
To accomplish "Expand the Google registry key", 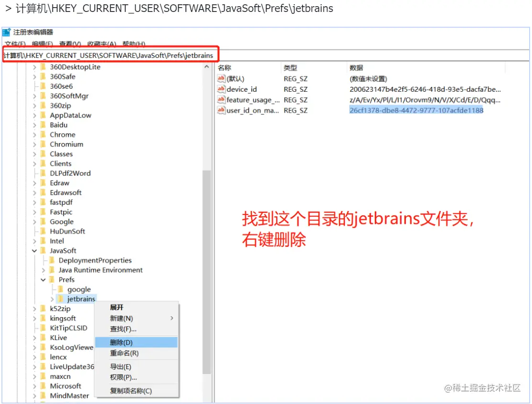I will point(34,222).
